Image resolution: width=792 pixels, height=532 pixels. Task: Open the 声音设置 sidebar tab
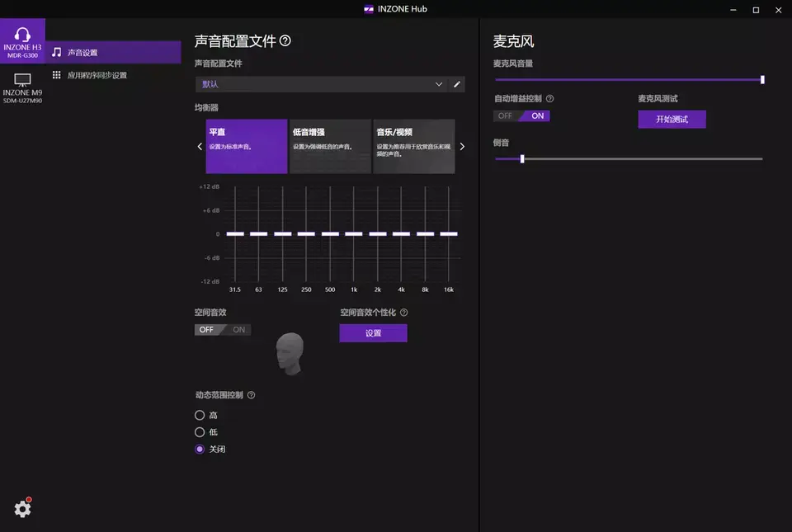coord(113,53)
